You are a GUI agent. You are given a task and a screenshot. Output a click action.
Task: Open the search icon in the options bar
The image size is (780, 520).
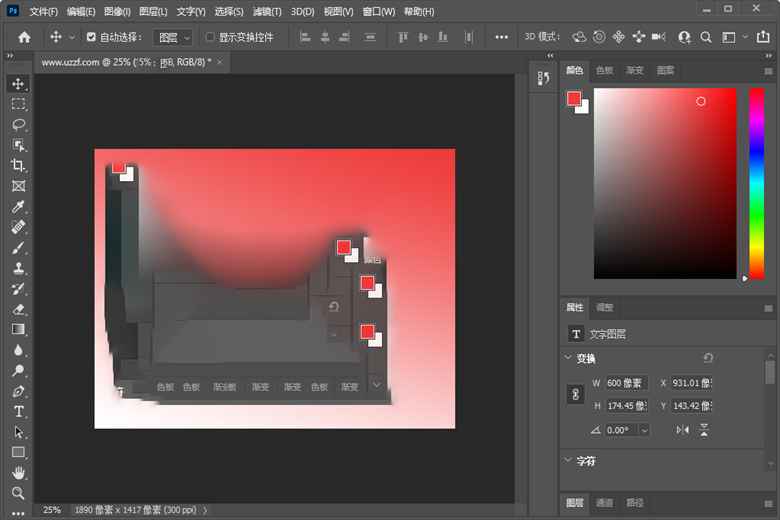coord(705,37)
